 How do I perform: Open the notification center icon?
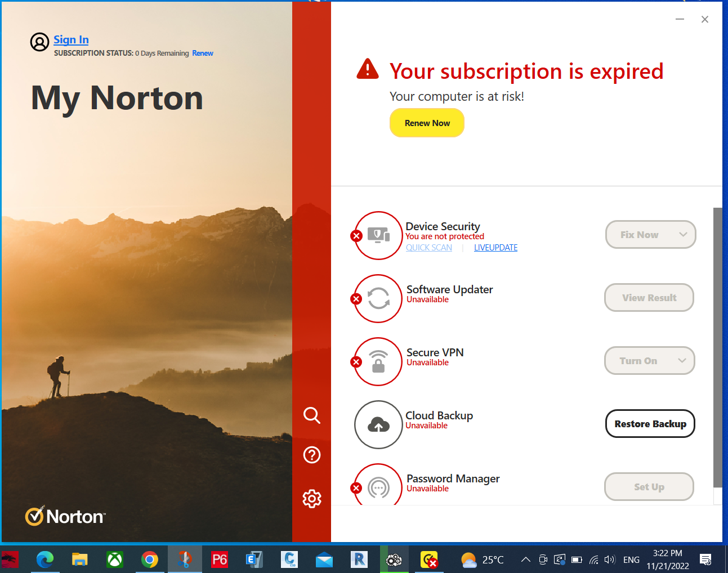705,559
